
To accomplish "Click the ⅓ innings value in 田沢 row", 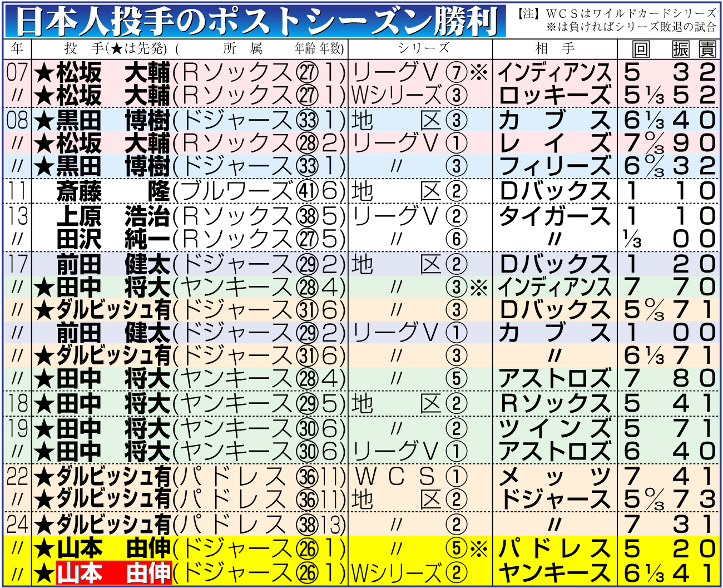I will coord(632,240).
